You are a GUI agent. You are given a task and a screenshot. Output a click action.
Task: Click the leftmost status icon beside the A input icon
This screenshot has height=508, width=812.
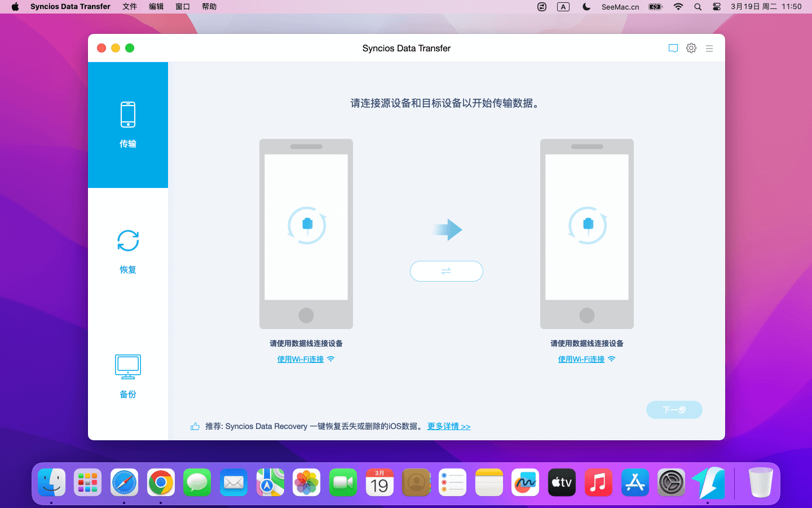click(542, 7)
